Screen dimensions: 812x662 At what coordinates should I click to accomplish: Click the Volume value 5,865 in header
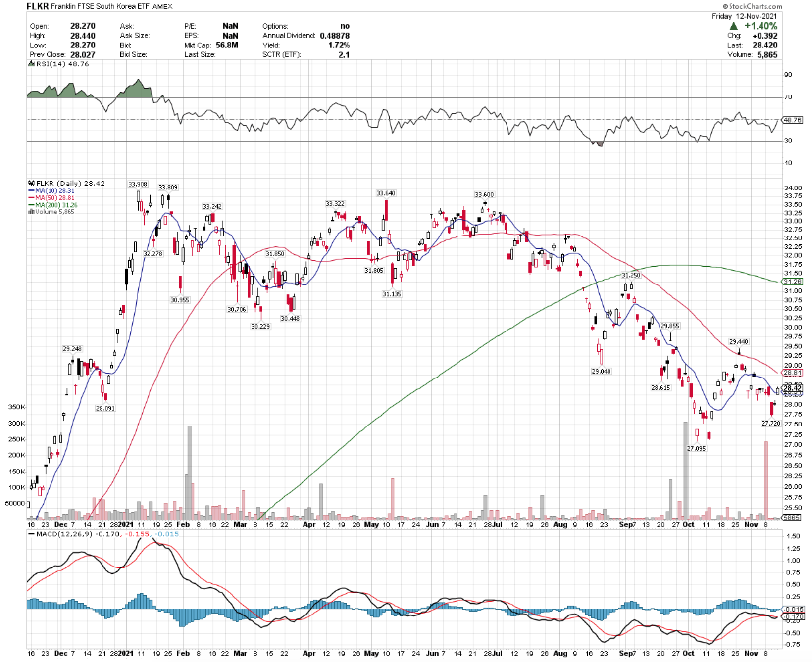click(767, 54)
